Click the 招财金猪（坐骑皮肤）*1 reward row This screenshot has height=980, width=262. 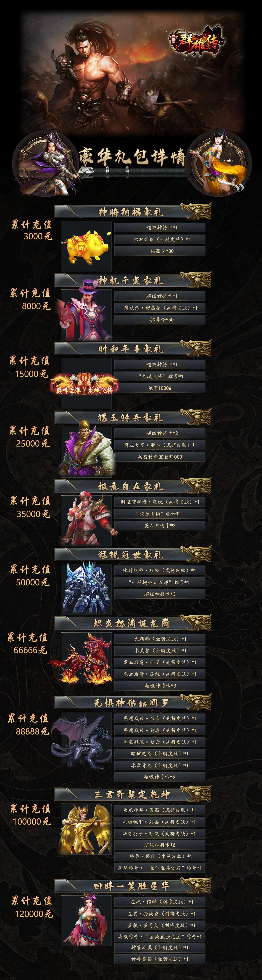(x=160, y=239)
